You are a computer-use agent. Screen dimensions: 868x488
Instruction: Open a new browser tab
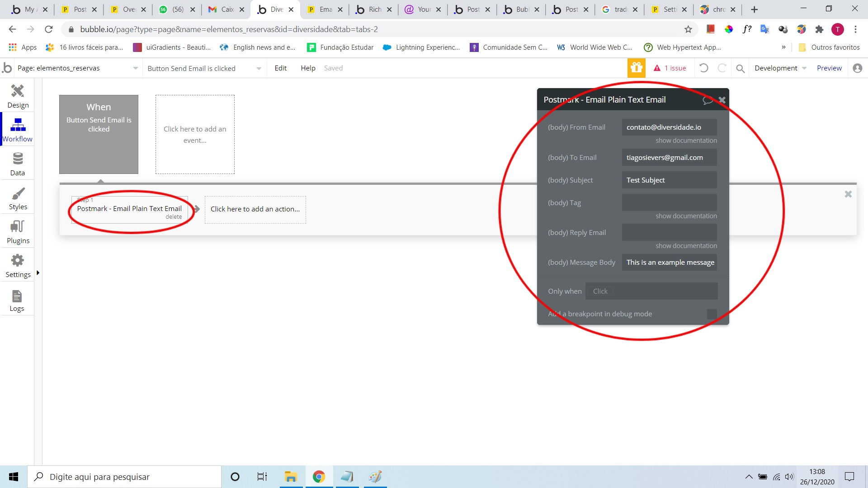tap(754, 9)
